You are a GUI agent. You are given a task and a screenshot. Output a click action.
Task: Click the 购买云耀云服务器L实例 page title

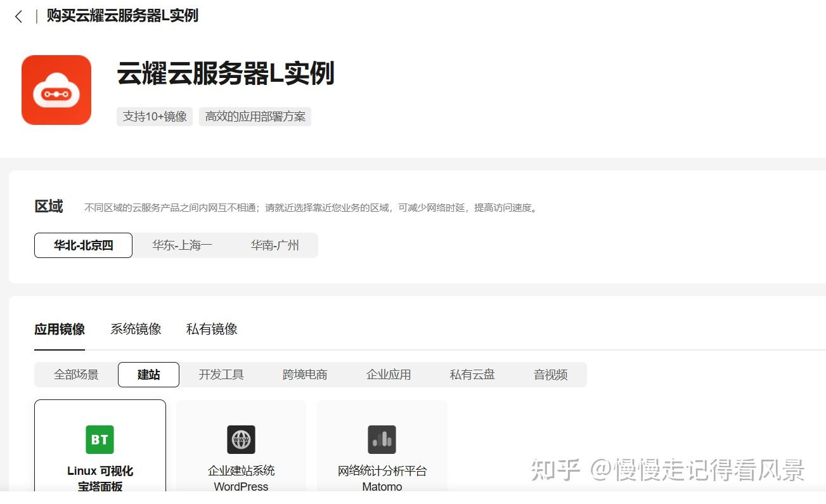(122, 16)
